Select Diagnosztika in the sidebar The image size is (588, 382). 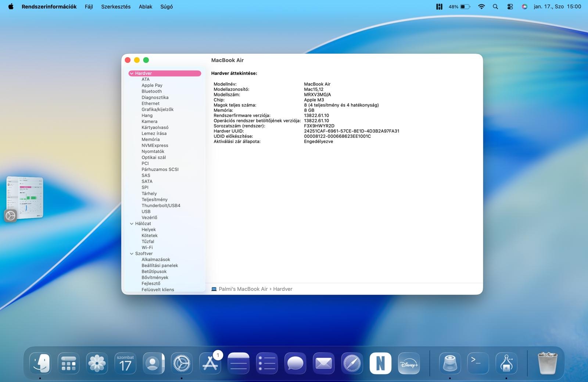tap(155, 97)
